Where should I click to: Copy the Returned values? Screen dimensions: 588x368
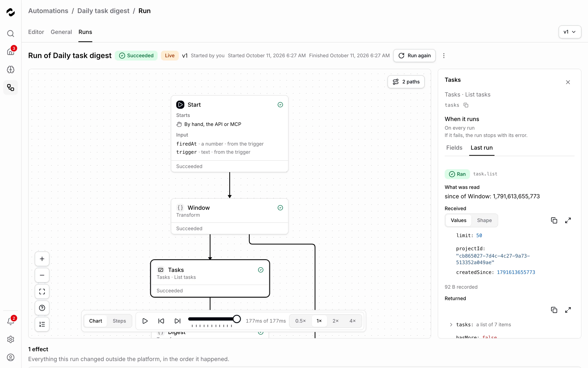click(554, 310)
